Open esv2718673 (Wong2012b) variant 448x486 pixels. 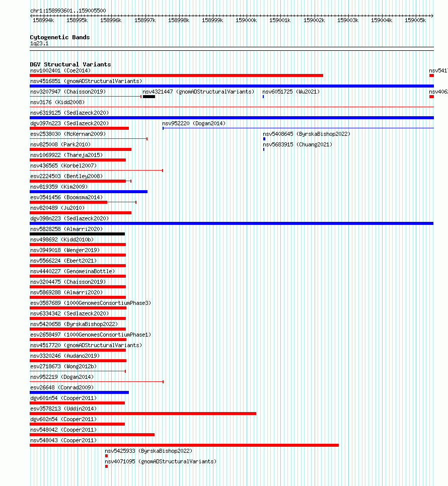(63, 366)
